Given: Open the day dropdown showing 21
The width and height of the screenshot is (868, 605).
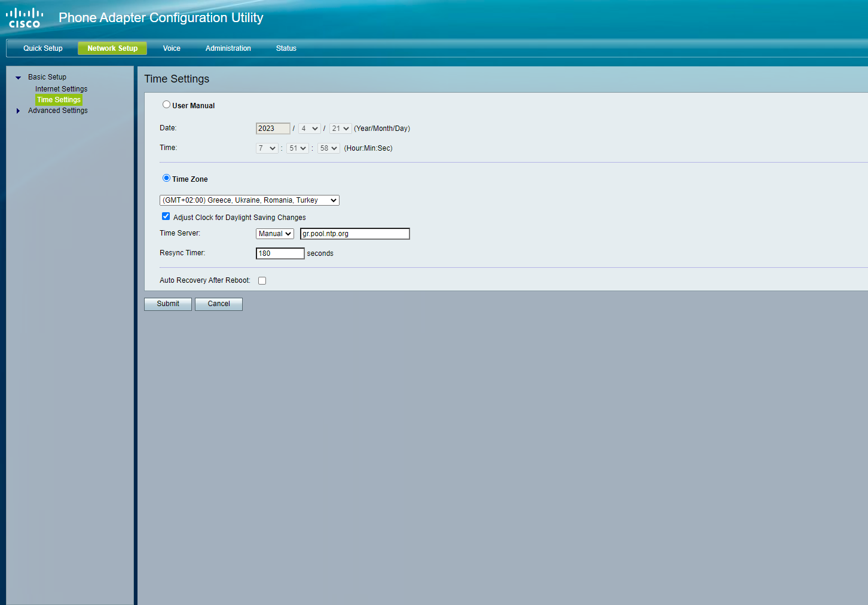Looking at the screenshot, I should click(x=341, y=129).
